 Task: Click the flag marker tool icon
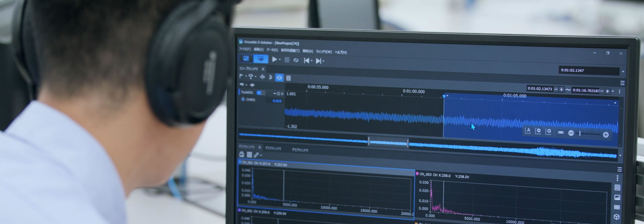241,76
